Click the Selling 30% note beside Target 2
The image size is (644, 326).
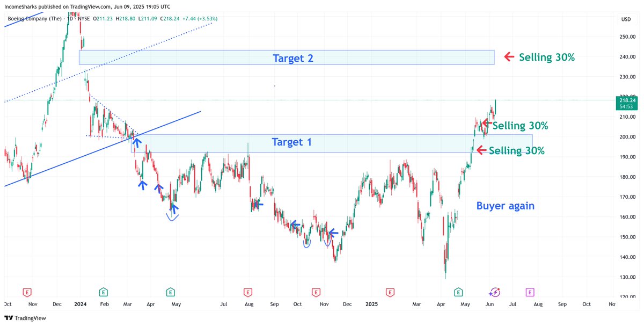547,57
